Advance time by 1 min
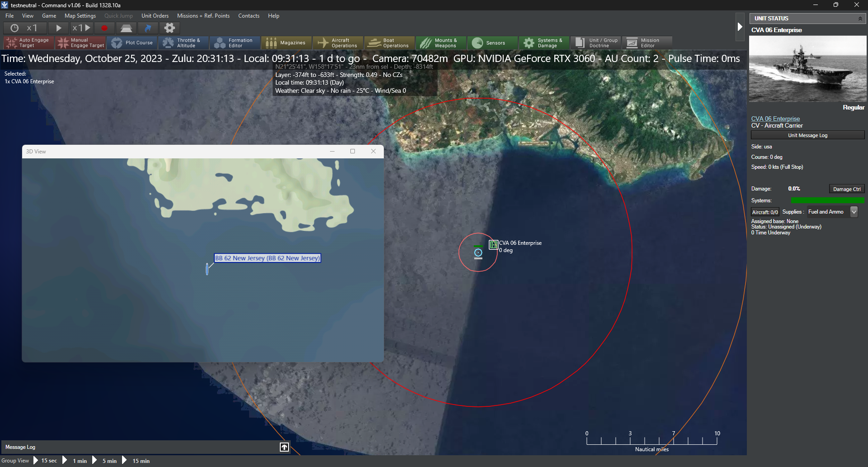 click(x=75, y=461)
